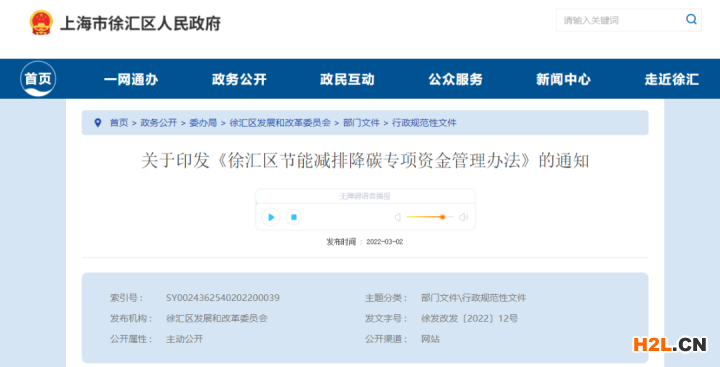Follow the 行政规范性文件 breadcrumb link
This screenshot has height=367, width=720.
424,123
